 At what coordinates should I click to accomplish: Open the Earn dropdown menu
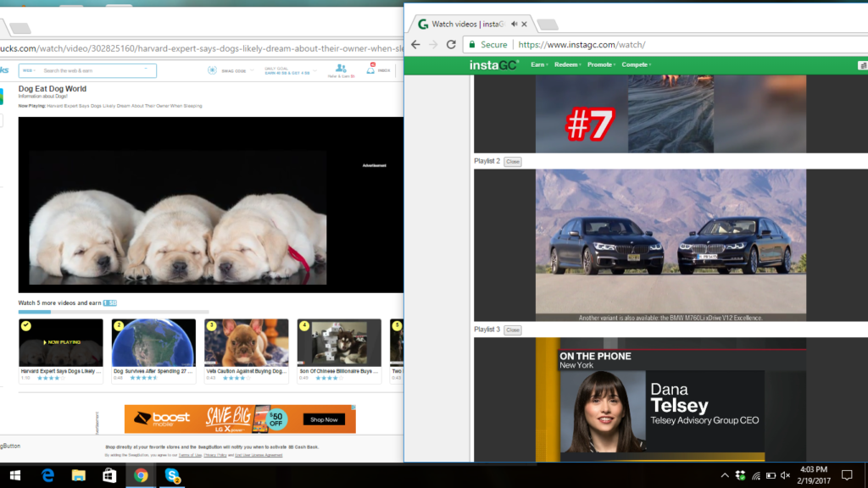539,64
